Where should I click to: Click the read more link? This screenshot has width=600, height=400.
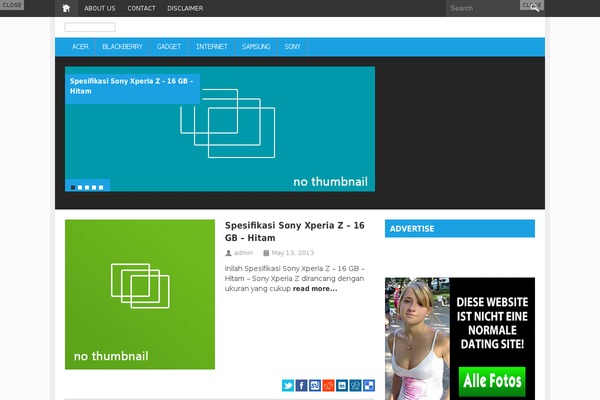pyautogui.click(x=315, y=289)
